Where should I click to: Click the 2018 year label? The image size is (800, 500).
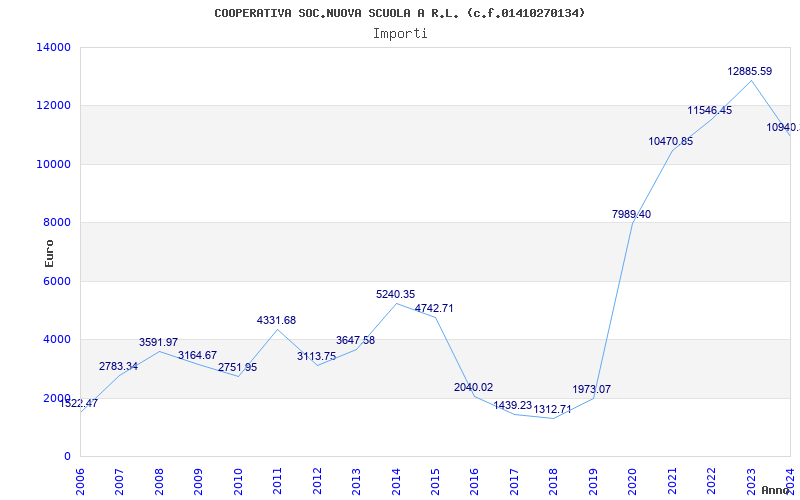tap(554, 481)
